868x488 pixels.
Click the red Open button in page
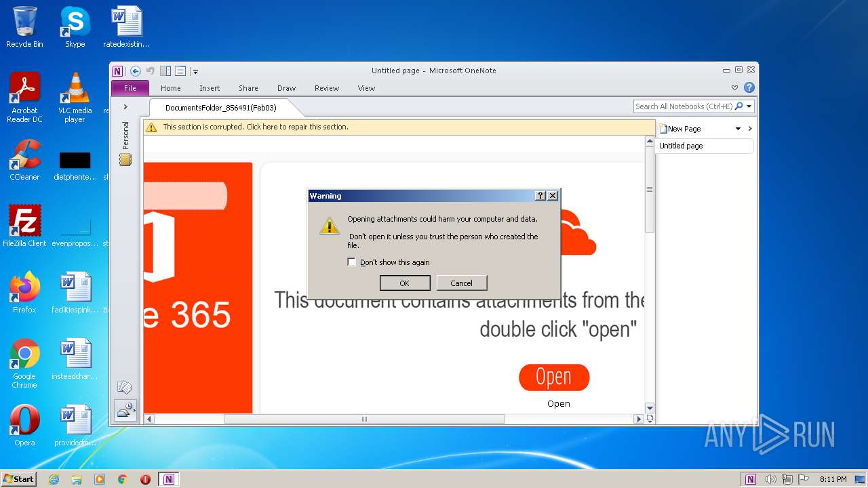[554, 378]
